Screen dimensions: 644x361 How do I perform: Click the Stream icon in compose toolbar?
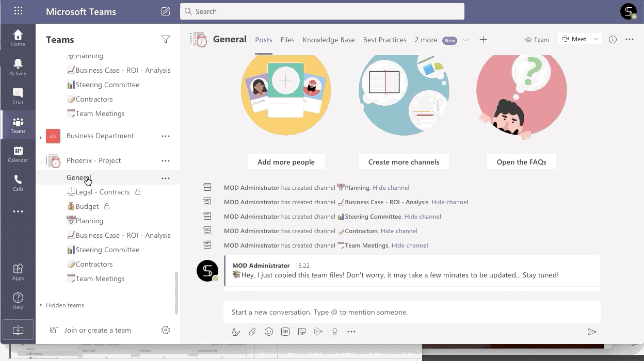click(x=318, y=332)
